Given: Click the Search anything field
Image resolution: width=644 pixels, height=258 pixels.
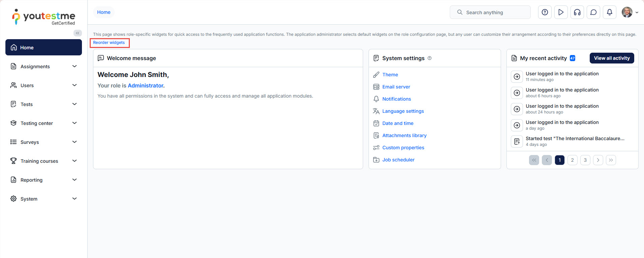Looking at the screenshot, I should [x=490, y=12].
